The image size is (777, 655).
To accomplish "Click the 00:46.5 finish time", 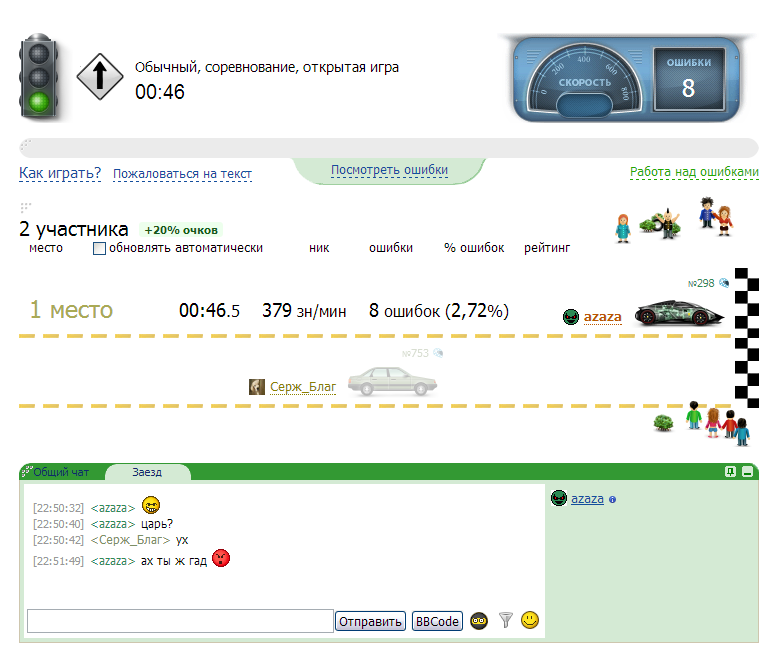I will [209, 311].
